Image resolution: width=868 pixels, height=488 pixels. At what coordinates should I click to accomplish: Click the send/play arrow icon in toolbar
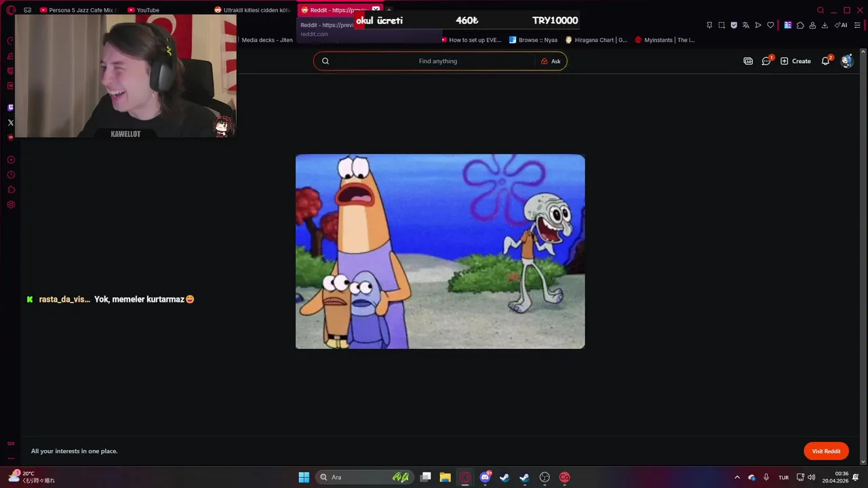tap(758, 25)
